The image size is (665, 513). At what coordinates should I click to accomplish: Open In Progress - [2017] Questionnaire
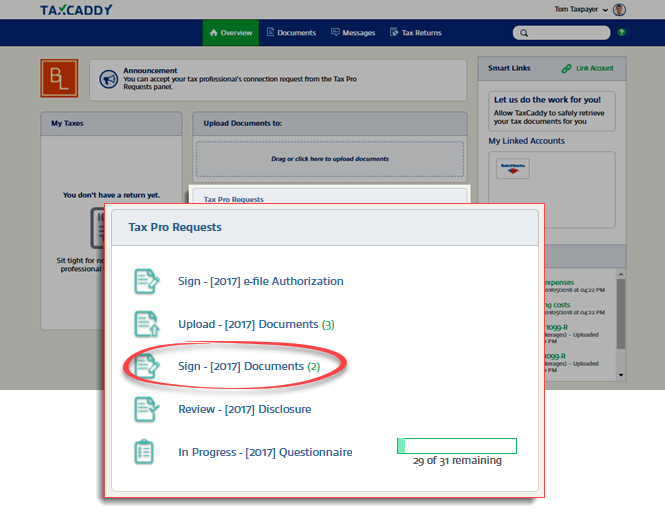[x=265, y=452]
